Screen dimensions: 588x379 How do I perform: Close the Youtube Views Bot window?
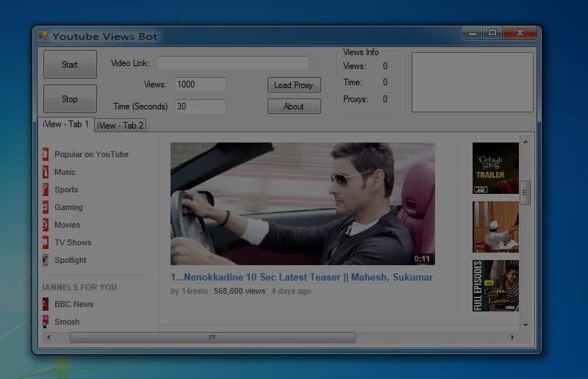tap(520, 33)
